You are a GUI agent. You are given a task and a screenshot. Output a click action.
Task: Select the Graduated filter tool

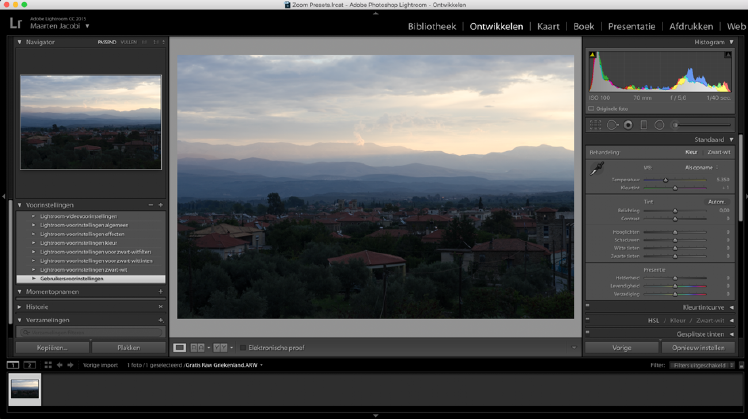click(644, 125)
